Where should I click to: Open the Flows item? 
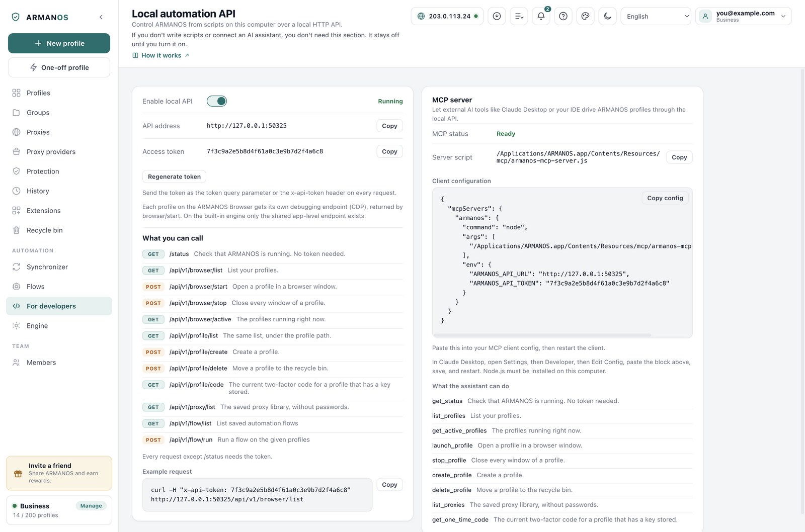click(x=59, y=287)
